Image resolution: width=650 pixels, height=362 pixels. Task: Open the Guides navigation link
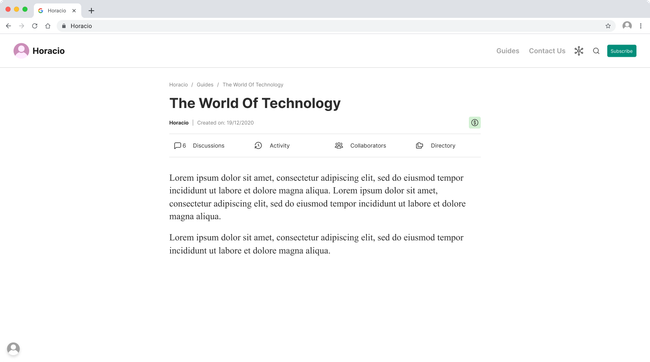point(507,51)
